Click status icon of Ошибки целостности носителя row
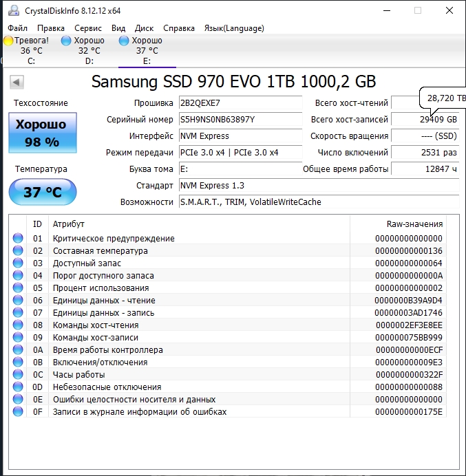 18,399
